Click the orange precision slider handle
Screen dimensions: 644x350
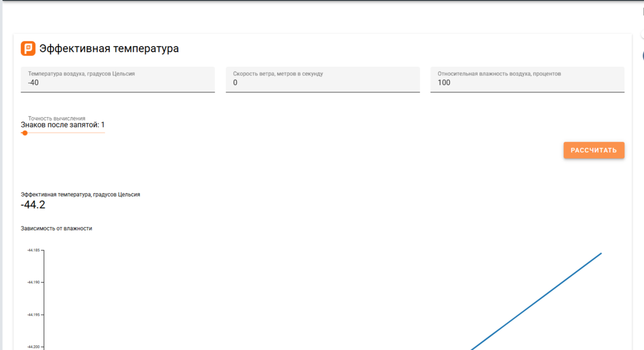[25, 133]
